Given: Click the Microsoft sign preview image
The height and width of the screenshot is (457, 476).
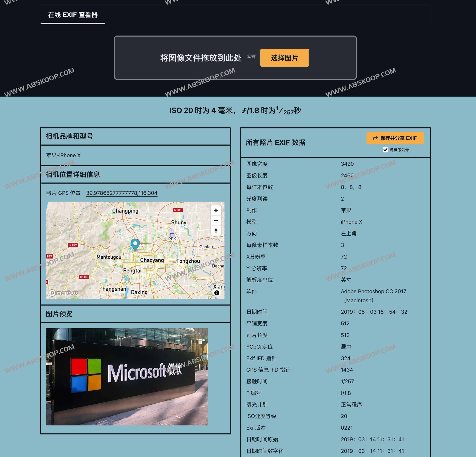Looking at the screenshot, I should (x=127, y=376).
